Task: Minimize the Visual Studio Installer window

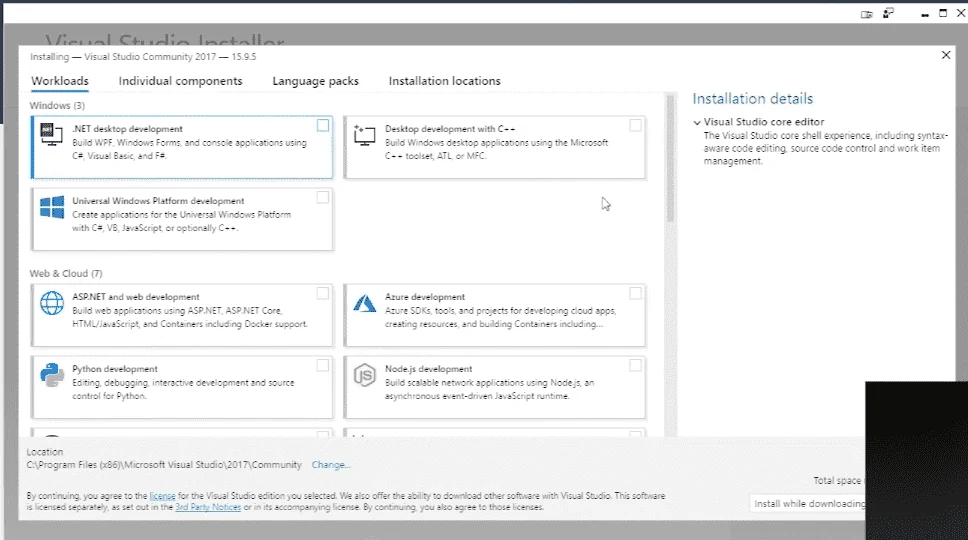Action: pos(925,14)
